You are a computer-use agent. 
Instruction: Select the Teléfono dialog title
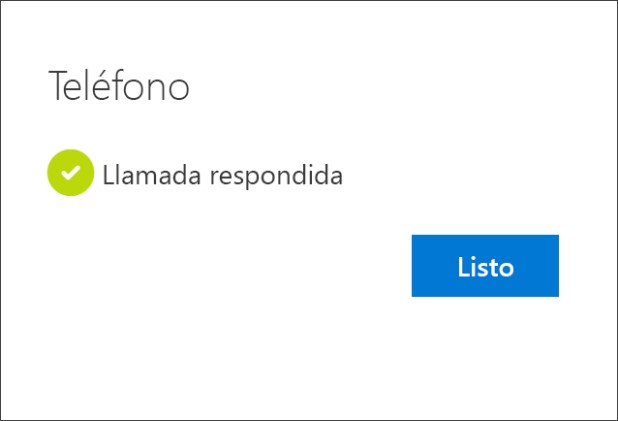(119, 87)
